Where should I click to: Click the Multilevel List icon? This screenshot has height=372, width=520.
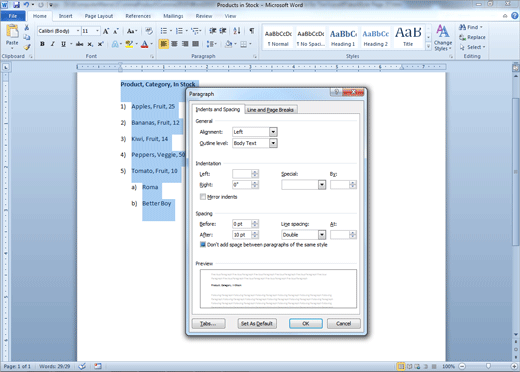point(195,31)
